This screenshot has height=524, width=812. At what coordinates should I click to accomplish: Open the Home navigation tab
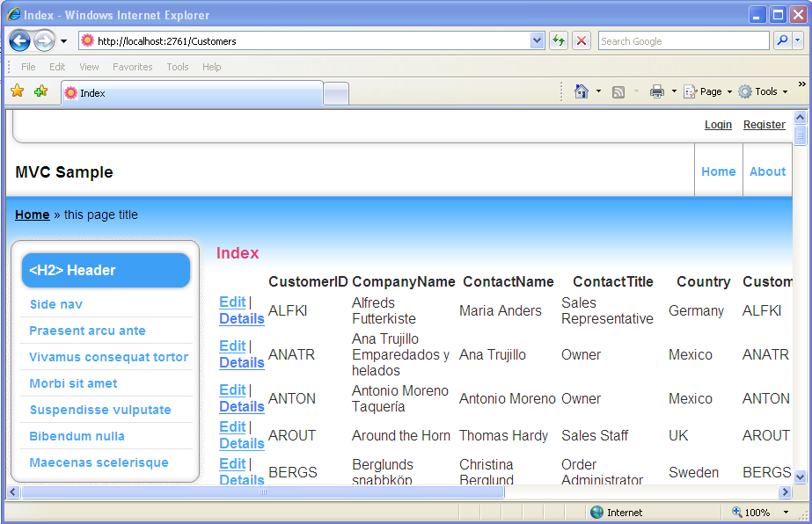[x=718, y=171]
